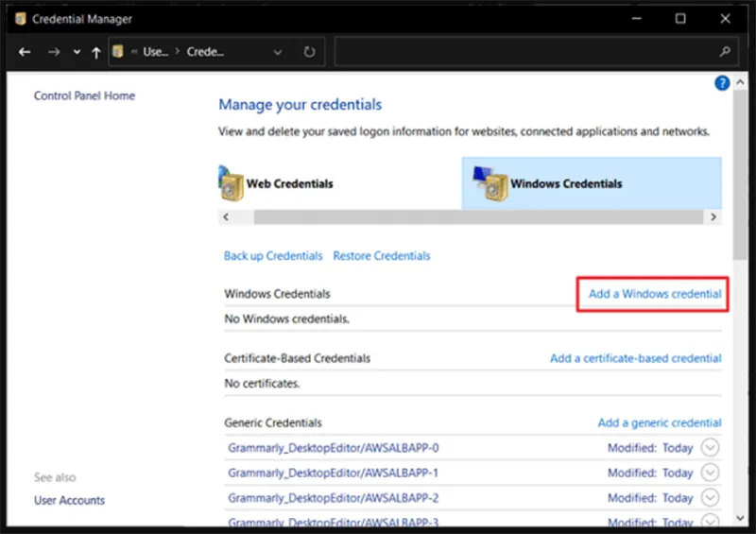Click the Forward navigation arrow

[54, 52]
